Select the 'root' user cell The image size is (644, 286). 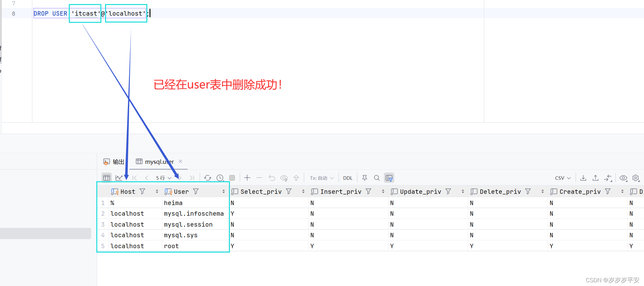coord(195,246)
